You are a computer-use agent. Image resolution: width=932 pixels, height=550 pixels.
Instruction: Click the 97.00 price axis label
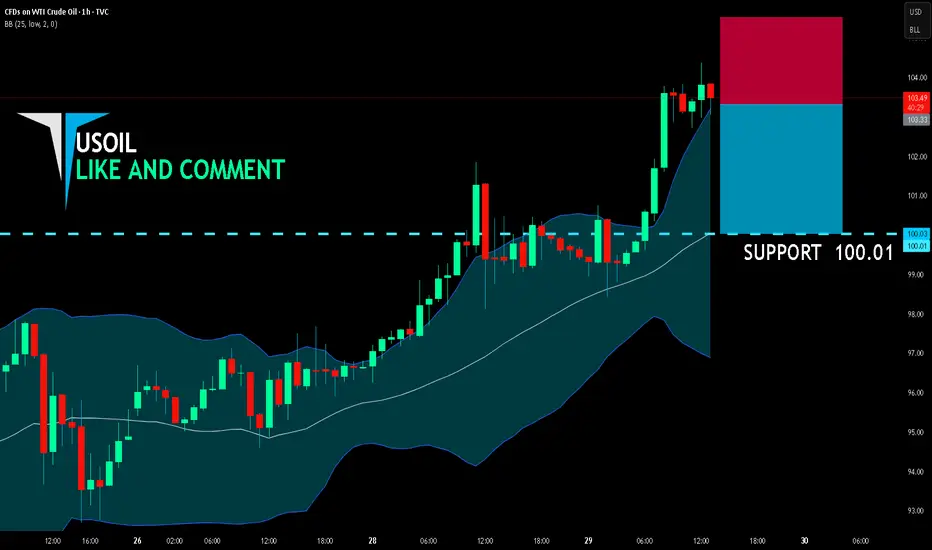coord(917,353)
